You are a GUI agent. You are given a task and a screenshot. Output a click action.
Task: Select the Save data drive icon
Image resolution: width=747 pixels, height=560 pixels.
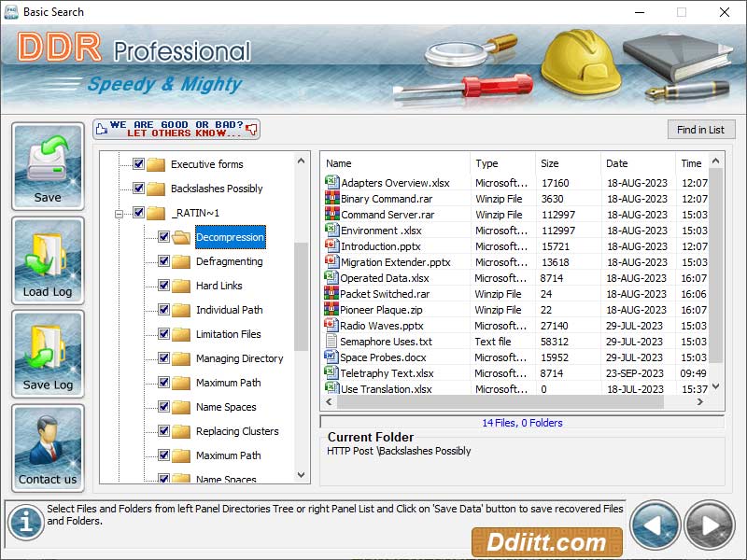(x=48, y=163)
